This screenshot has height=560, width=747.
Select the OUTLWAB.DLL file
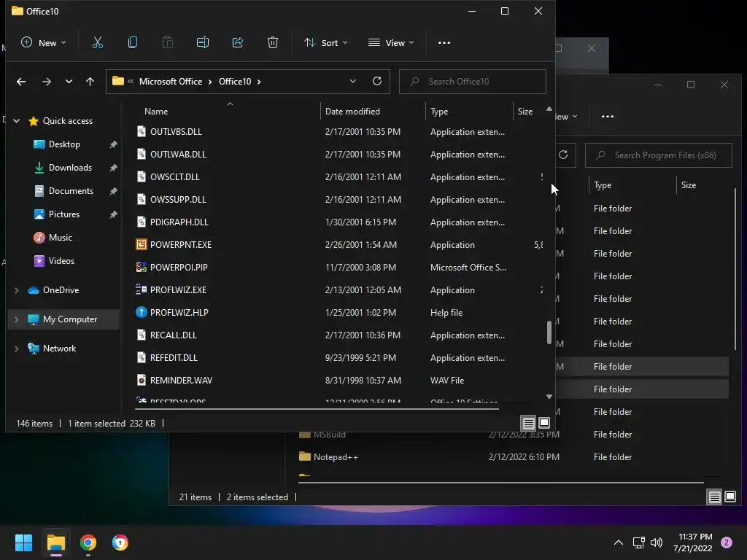[x=178, y=155]
